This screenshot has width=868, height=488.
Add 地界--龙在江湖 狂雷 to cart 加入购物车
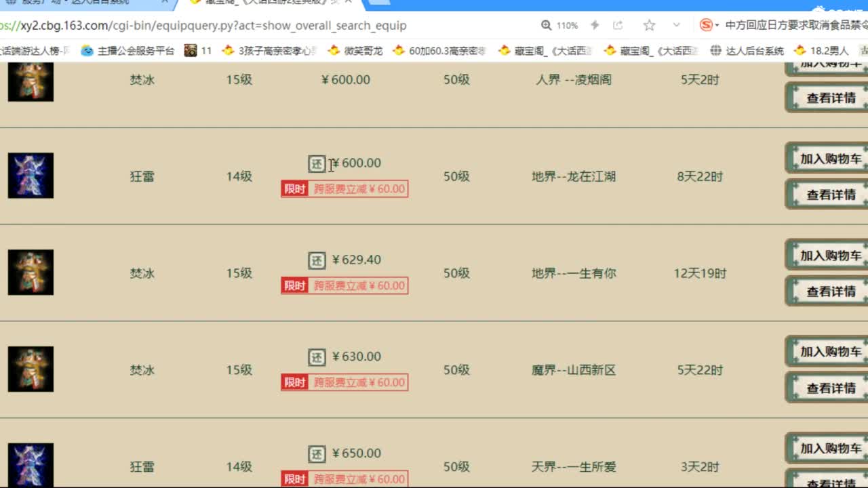pos(827,159)
